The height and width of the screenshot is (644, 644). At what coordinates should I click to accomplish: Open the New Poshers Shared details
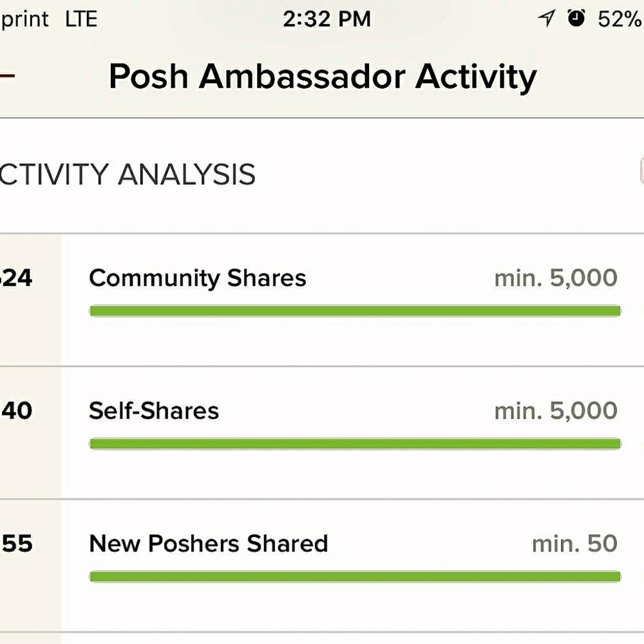click(209, 544)
